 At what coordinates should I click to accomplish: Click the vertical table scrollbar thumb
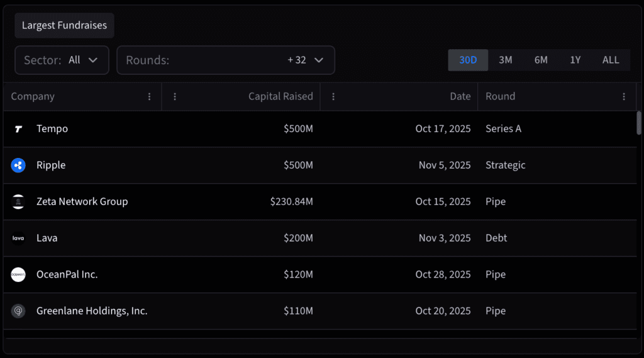[639, 123]
